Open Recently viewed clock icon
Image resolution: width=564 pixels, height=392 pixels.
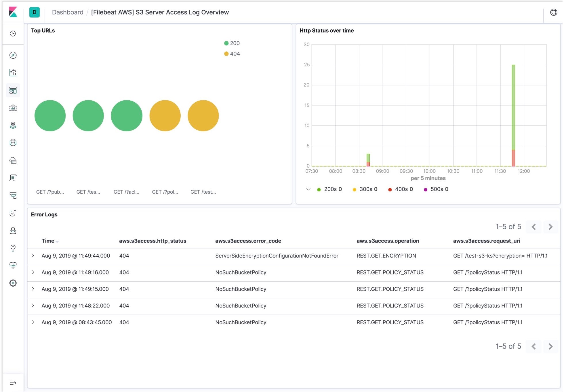pyautogui.click(x=13, y=34)
